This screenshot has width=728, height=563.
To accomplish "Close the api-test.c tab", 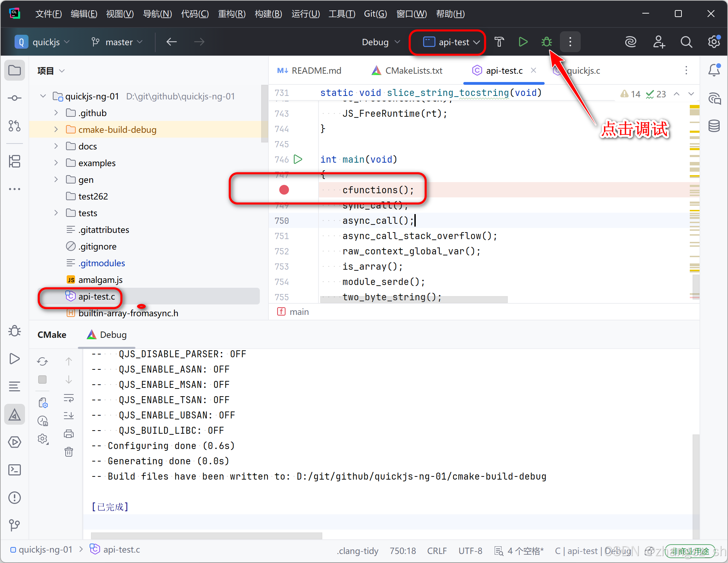I will click(533, 71).
